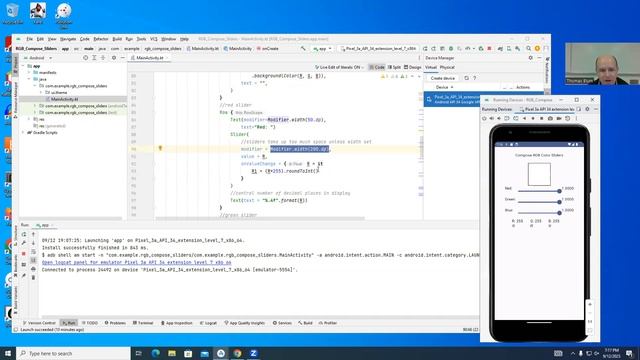Click emulator rotate left icon
The image size is (640, 360).
507,118
